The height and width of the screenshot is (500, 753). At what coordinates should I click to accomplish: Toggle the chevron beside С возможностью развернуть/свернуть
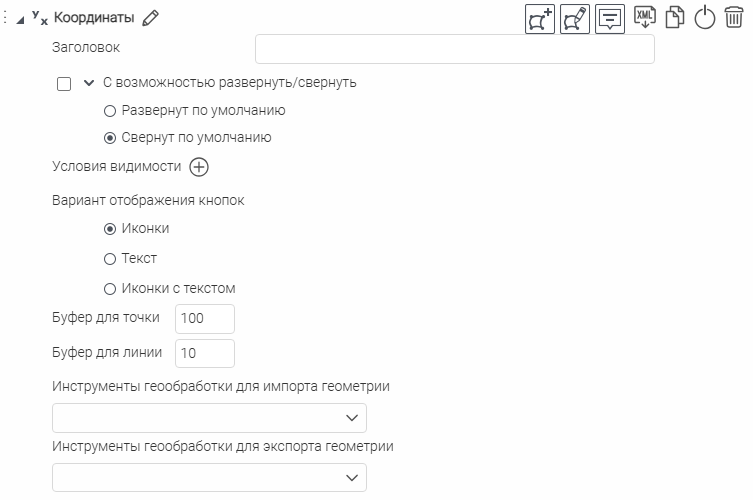tap(89, 83)
